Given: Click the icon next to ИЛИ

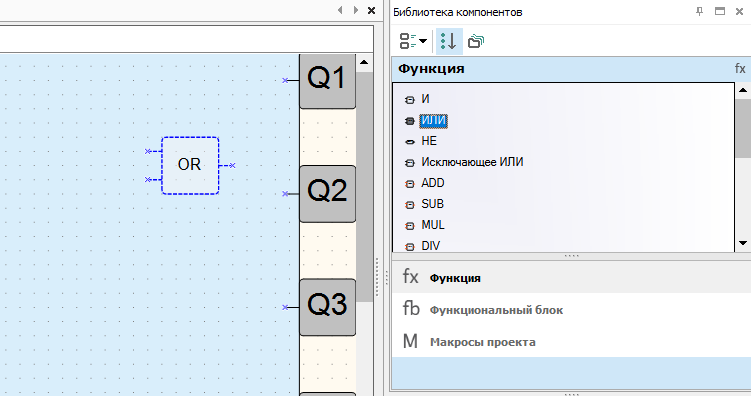Looking at the screenshot, I should point(410,121).
